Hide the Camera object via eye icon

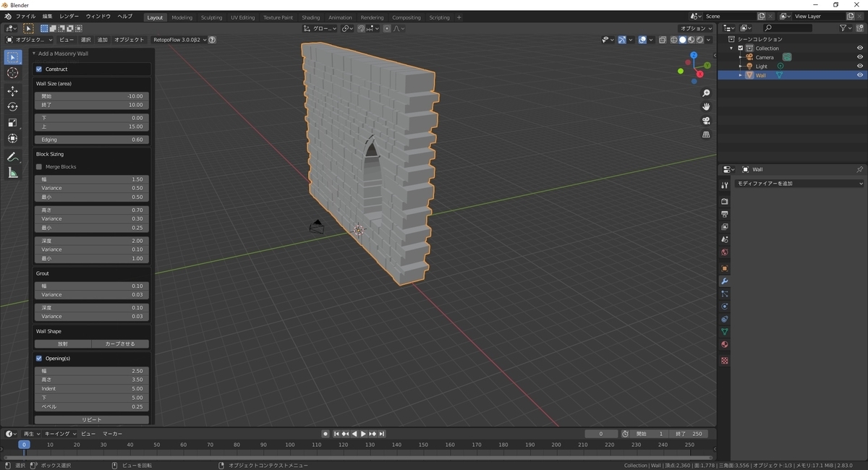(x=860, y=57)
